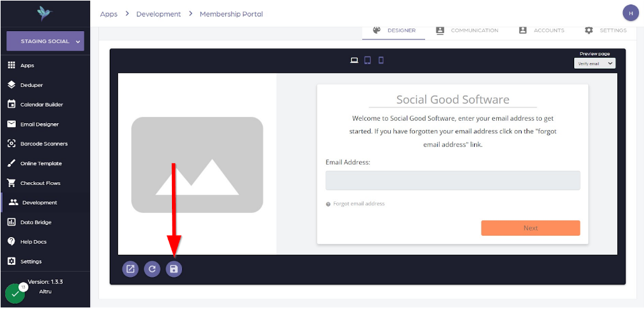
Task: Click the Help Docs question icon
Action: point(11,242)
